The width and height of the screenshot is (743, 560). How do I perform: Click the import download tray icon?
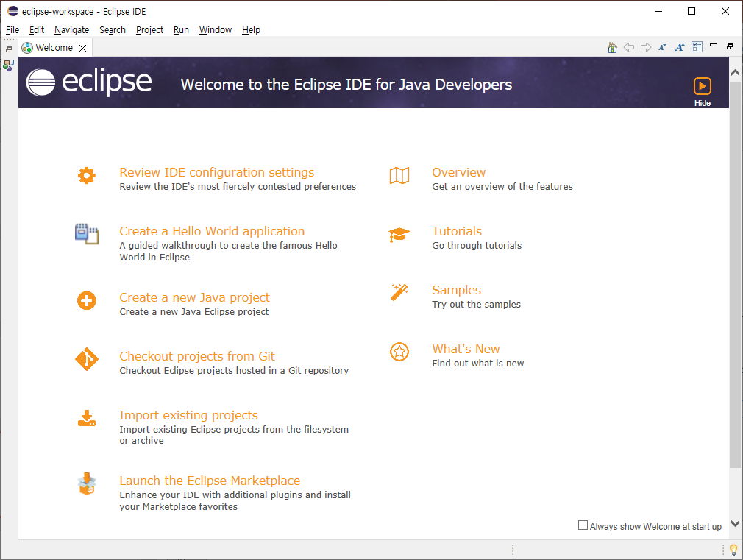(x=87, y=418)
